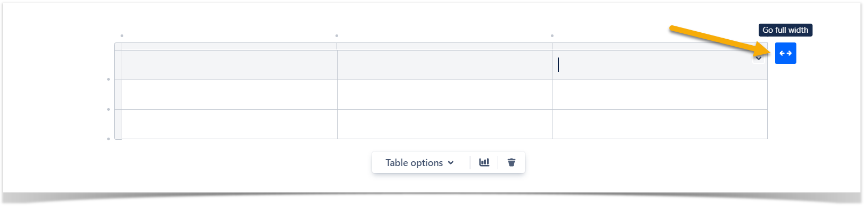
Task: Open the Table options dropdown
Action: [x=419, y=162]
